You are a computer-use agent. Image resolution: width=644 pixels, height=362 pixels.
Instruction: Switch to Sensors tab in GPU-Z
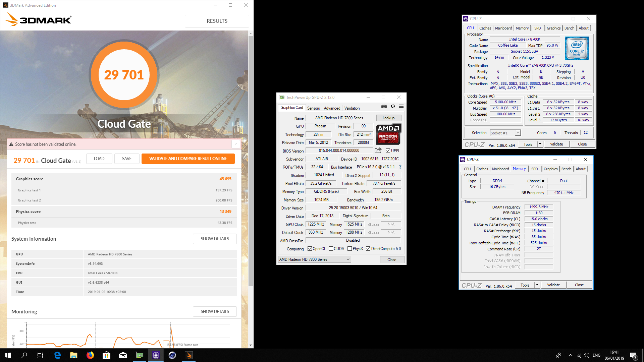click(x=313, y=108)
